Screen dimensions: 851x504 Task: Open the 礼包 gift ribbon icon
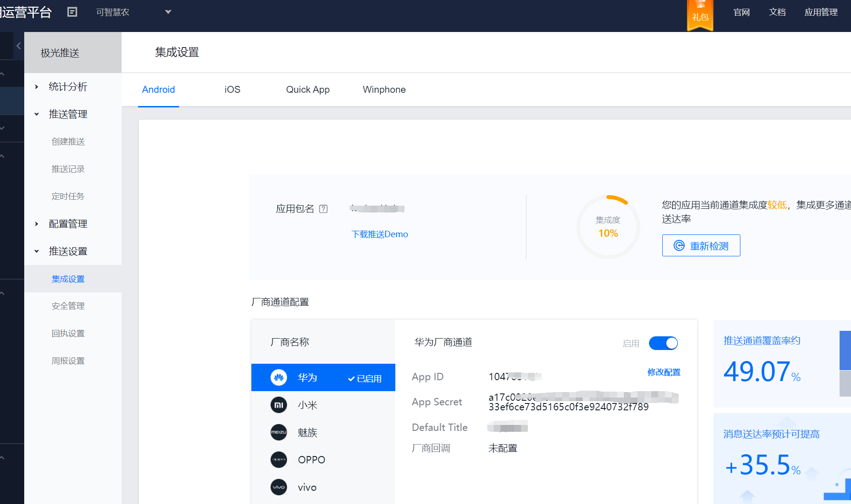click(x=700, y=16)
